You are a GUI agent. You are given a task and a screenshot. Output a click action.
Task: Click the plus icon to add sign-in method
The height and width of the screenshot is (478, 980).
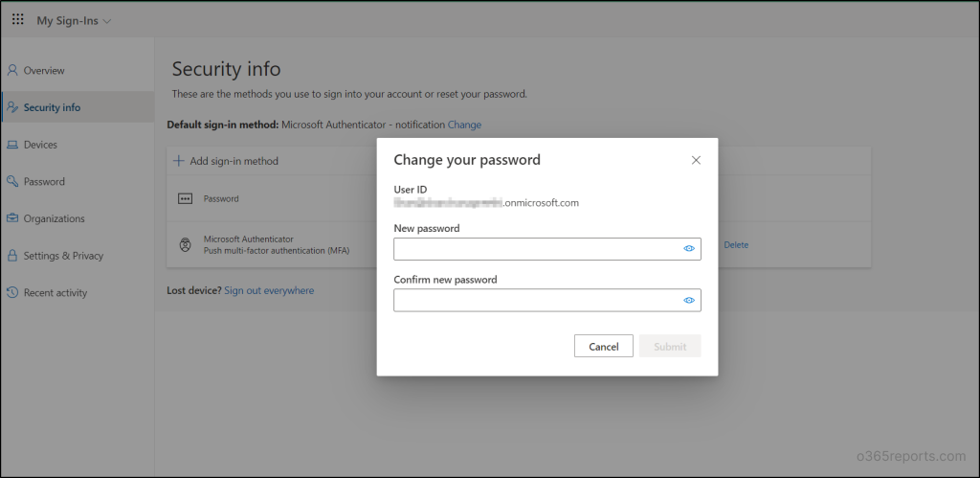(179, 161)
